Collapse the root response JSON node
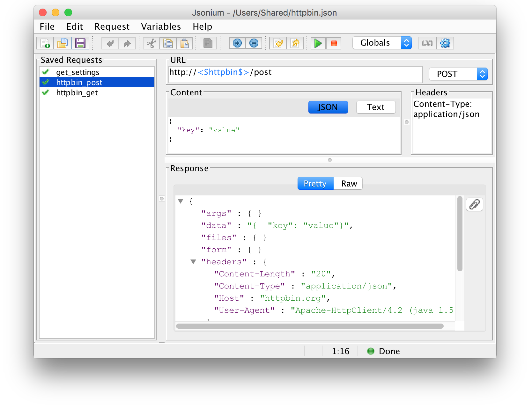532x409 pixels. 181,201
